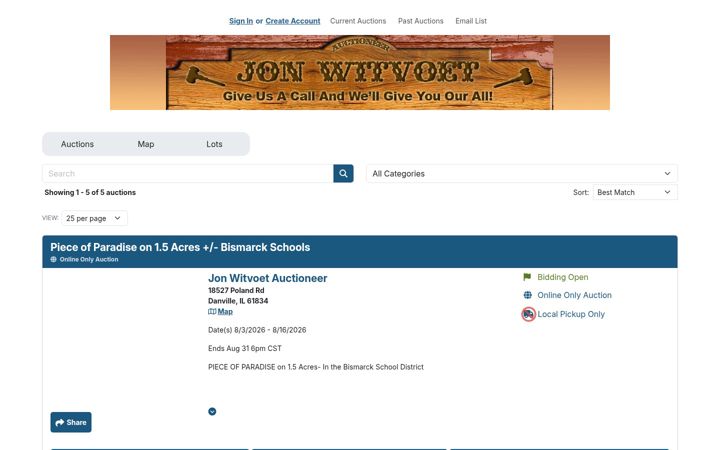
Task: Open the Best Match sort dropdown
Action: [635, 192]
